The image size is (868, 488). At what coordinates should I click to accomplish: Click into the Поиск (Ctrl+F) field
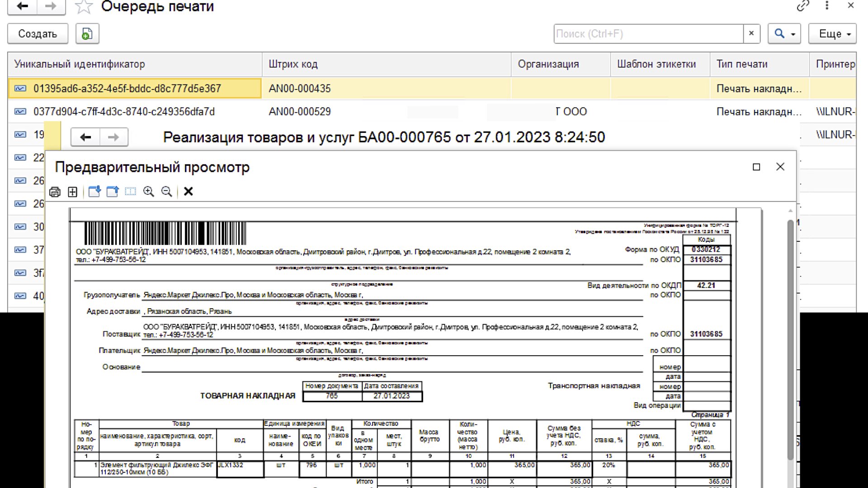[648, 34]
